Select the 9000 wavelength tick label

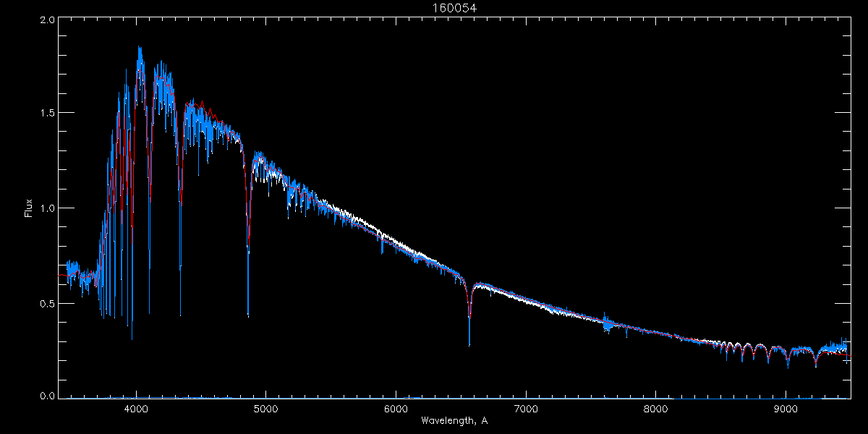point(786,408)
